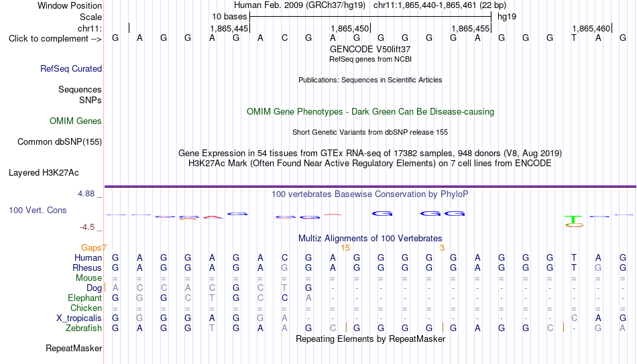Click the H3K27Ac Mark ENCODE track title
637x364 pixels.
[x=370, y=164]
